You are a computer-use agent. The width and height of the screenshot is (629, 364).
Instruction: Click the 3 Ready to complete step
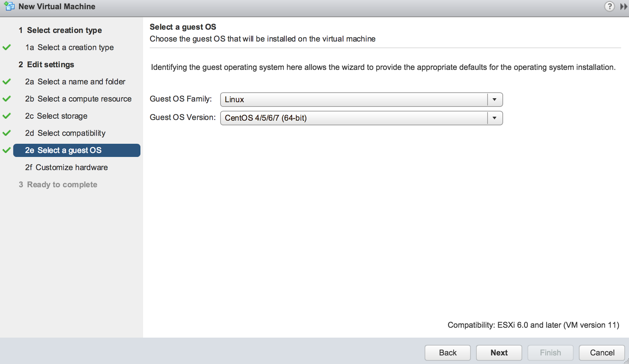(58, 184)
